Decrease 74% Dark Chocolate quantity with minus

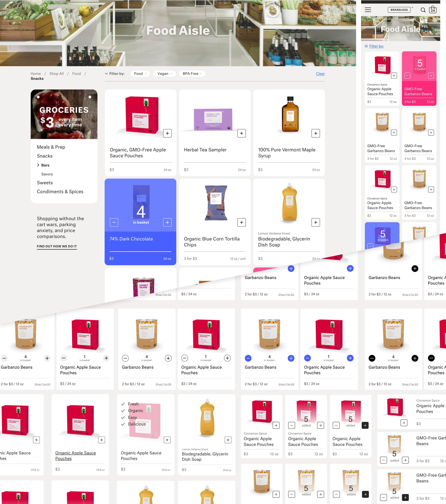click(114, 222)
